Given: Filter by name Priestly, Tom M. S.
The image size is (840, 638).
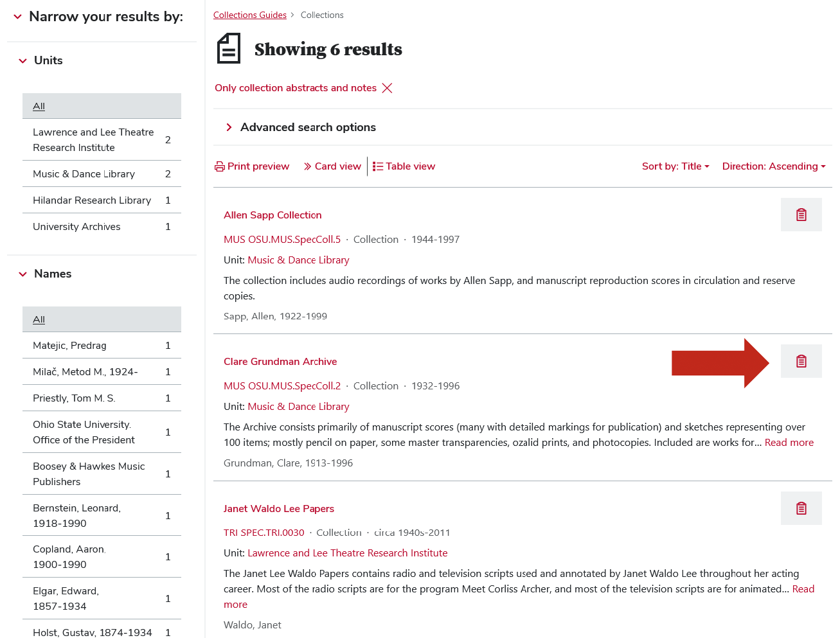Looking at the screenshot, I should pyautogui.click(x=102, y=398).
